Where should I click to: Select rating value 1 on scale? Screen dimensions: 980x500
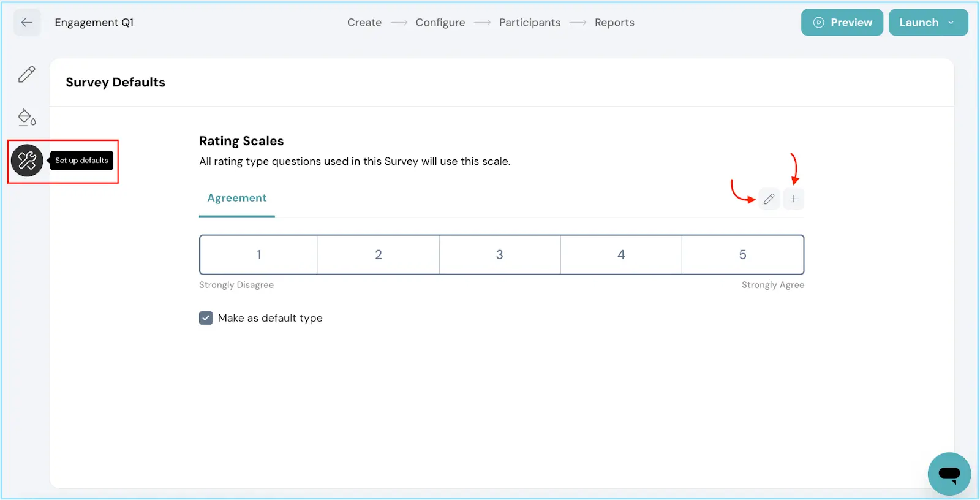pos(258,255)
